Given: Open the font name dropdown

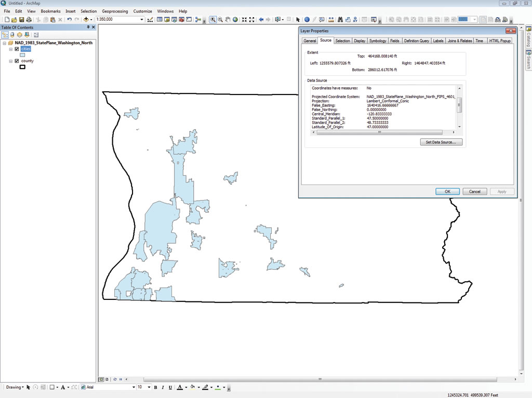Looking at the screenshot, I should (134, 387).
